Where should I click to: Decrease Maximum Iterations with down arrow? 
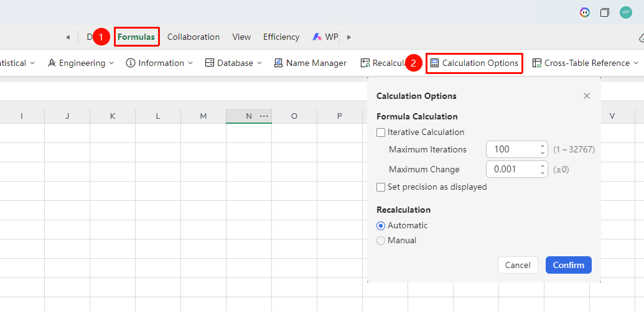tap(543, 153)
